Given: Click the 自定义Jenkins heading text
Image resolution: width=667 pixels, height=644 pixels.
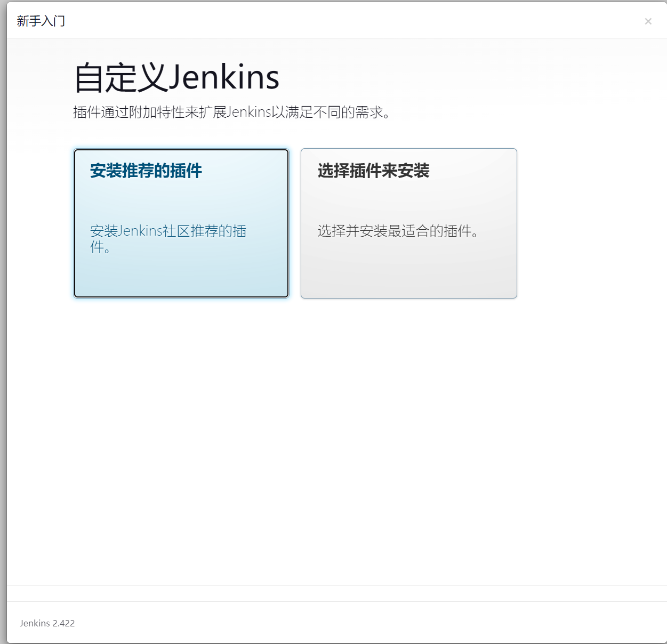Looking at the screenshot, I should [x=176, y=77].
